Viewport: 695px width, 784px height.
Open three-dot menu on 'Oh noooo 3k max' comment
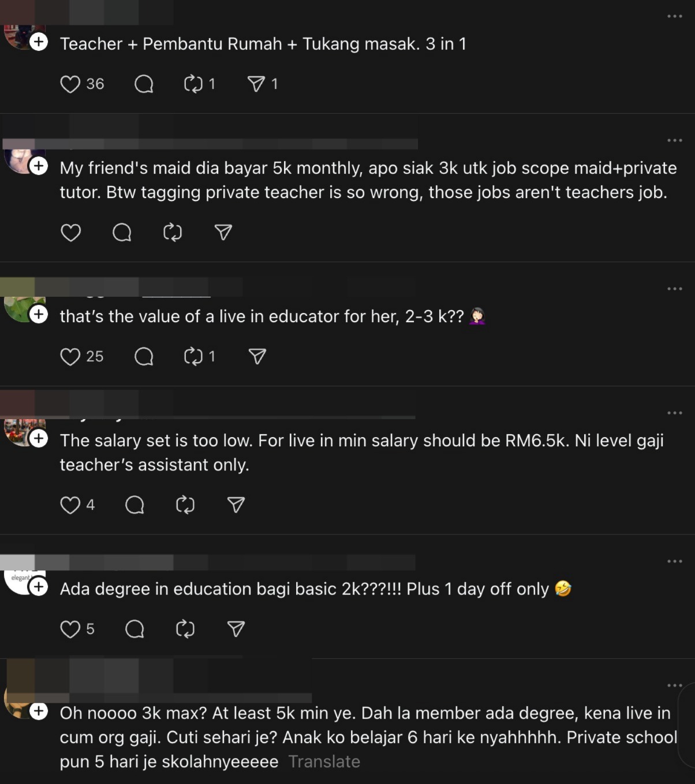pos(674,685)
